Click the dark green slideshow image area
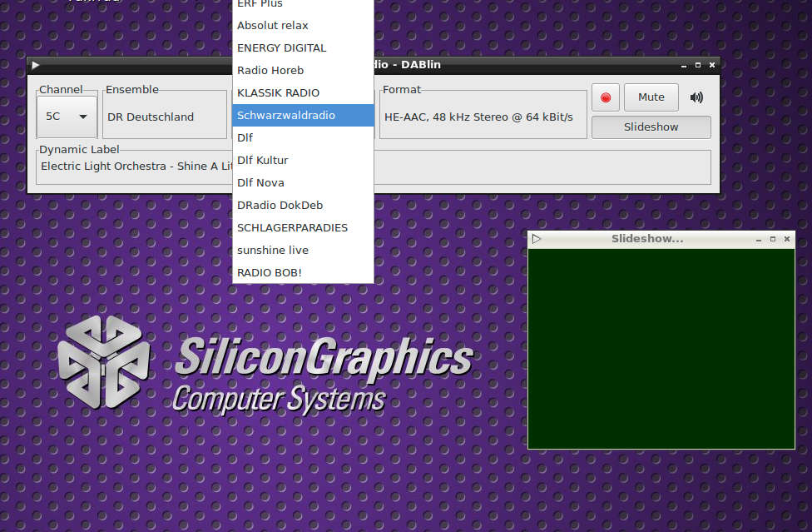812x532 pixels. point(661,348)
